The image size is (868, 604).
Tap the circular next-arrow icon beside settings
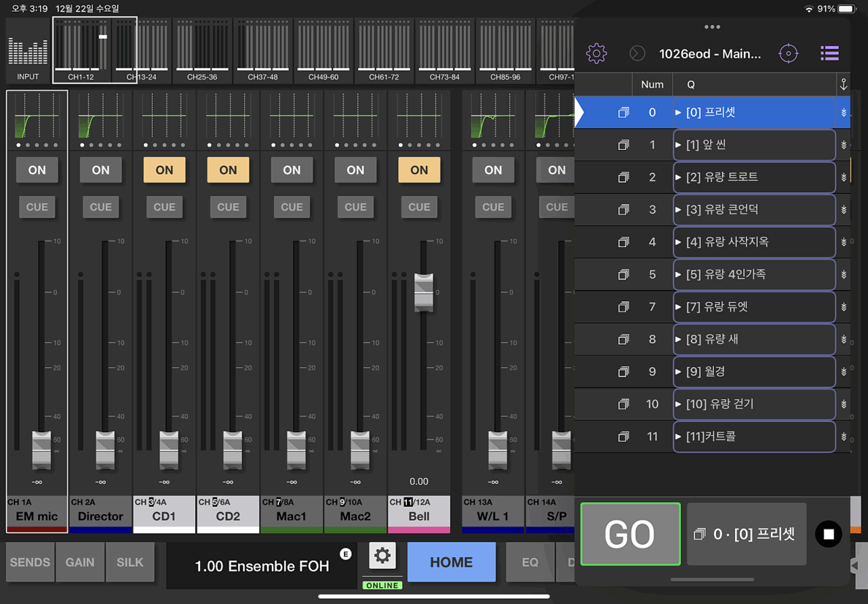pyautogui.click(x=637, y=53)
